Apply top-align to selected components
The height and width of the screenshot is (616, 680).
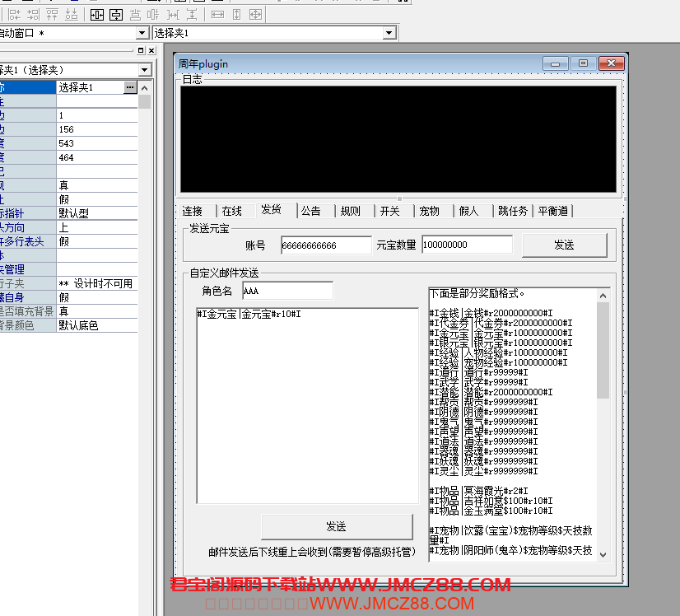tap(52, 15)
